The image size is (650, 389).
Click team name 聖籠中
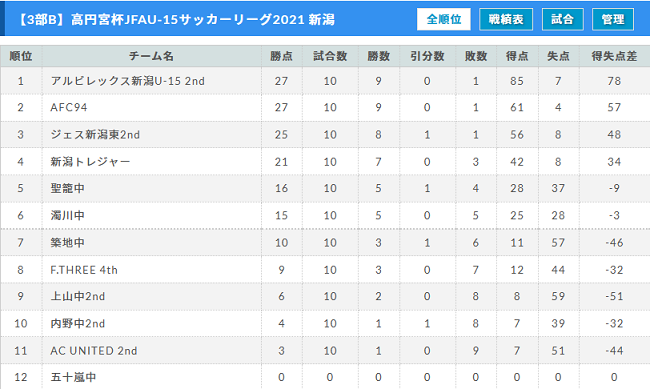[x=68, y=188]
